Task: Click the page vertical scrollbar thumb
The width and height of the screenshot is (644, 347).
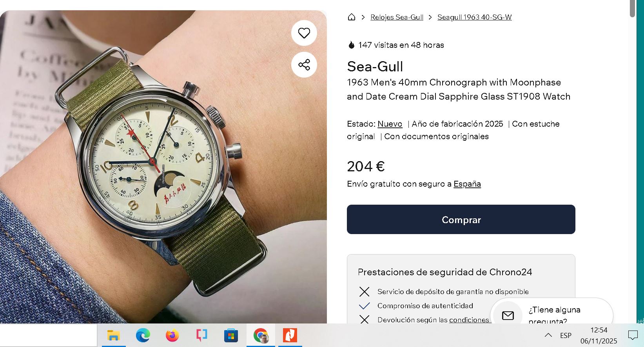Action: point(633,9)
